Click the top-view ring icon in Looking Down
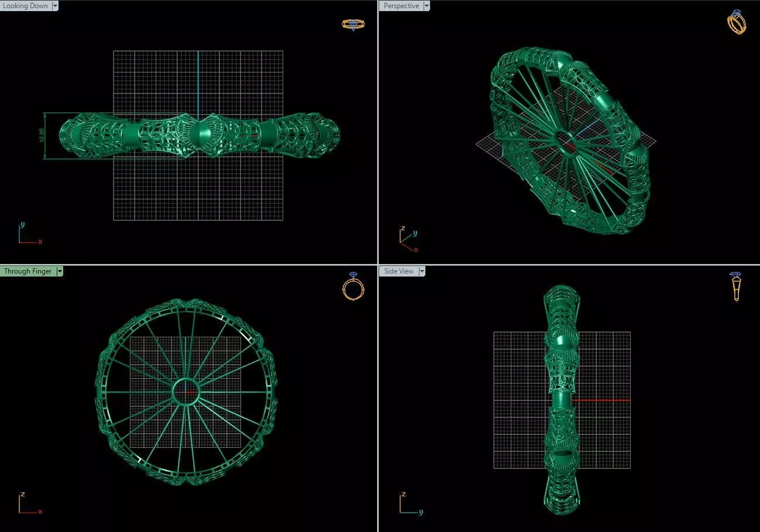Image resolution: width=760 pixels, height=532 pixels. coord(353,24)
